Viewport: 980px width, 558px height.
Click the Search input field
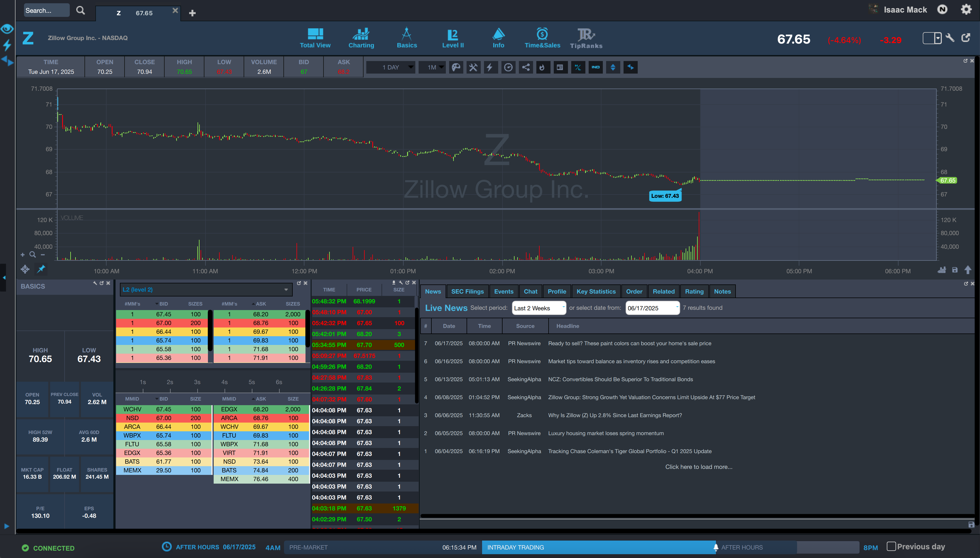pos(47,10)
